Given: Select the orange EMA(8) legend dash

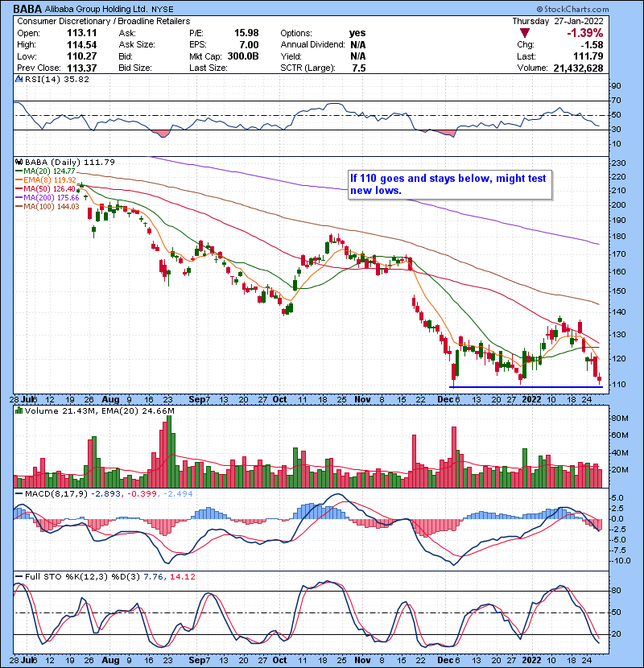Looking at the screenshot, I should [19, 179].
